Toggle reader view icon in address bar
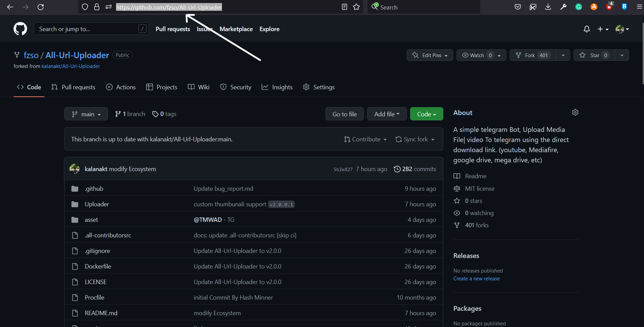 pos(345,7)
